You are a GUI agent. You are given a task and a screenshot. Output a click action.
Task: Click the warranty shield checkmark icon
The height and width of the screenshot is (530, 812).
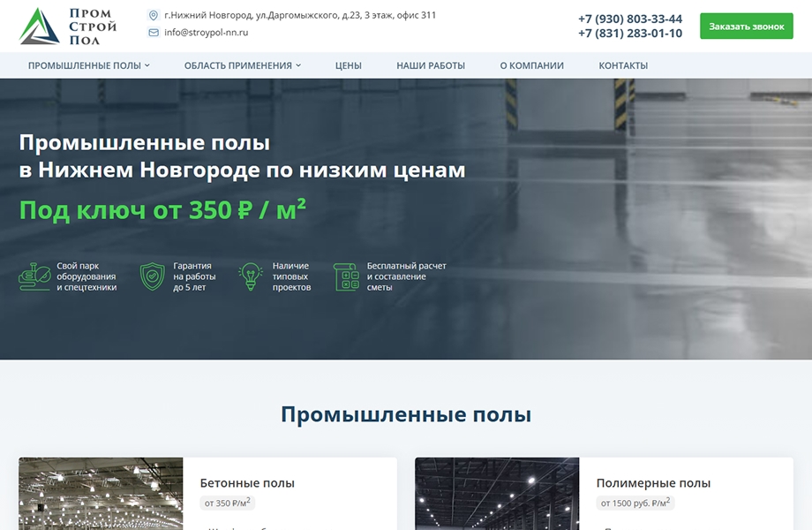pyautogui.click(x=152, y=276)
